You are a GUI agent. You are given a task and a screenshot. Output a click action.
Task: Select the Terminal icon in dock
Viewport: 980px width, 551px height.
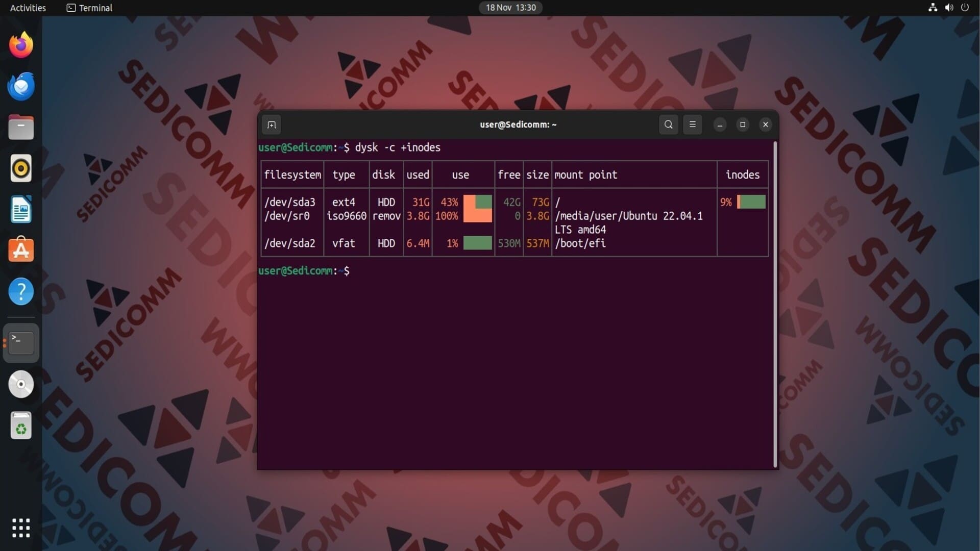(x=21, y=343)
